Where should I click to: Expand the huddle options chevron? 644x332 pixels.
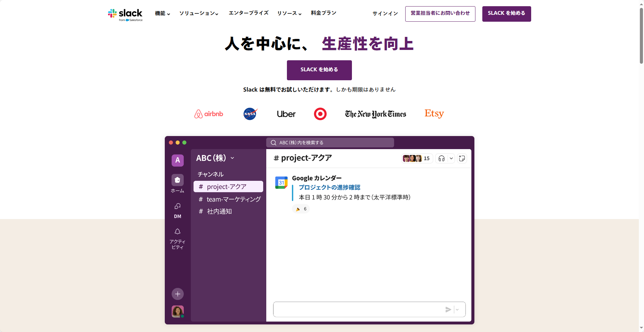[x=451, y=158]
